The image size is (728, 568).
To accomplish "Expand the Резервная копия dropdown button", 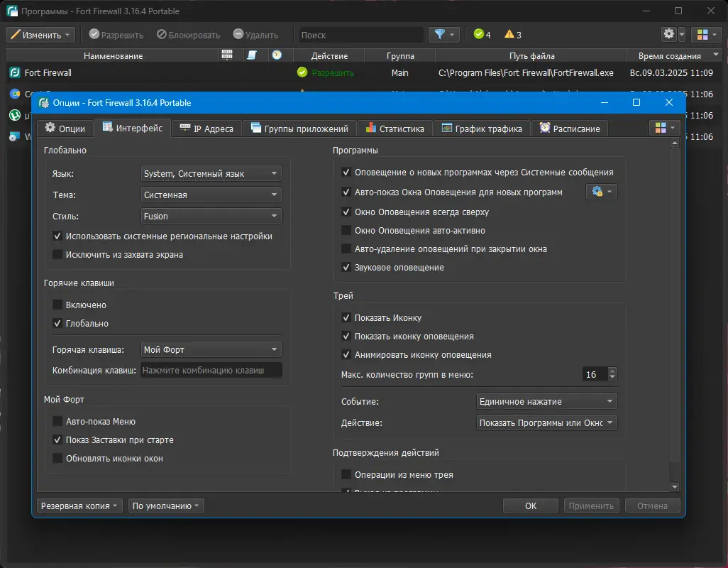I will point(79,506).
